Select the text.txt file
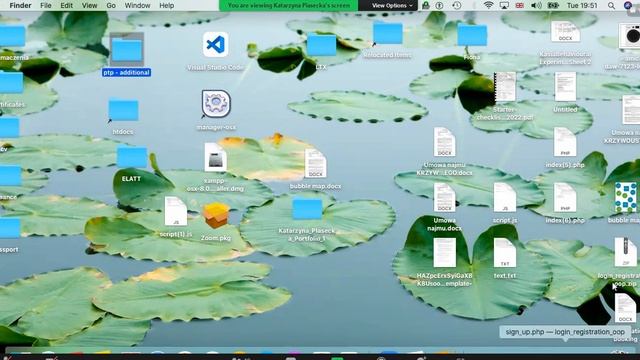The height and width of the screenshot is (360, 640). [x=505, y=253]
